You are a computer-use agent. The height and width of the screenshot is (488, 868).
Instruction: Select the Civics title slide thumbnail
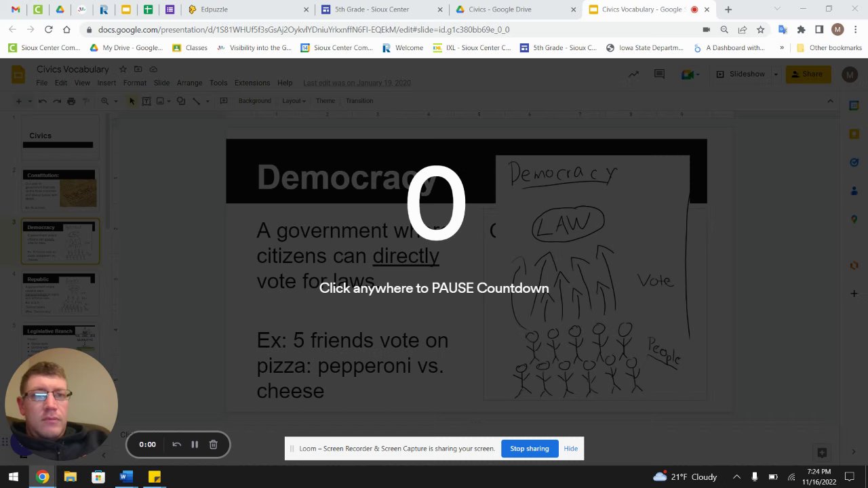click(x=60, y=139)
